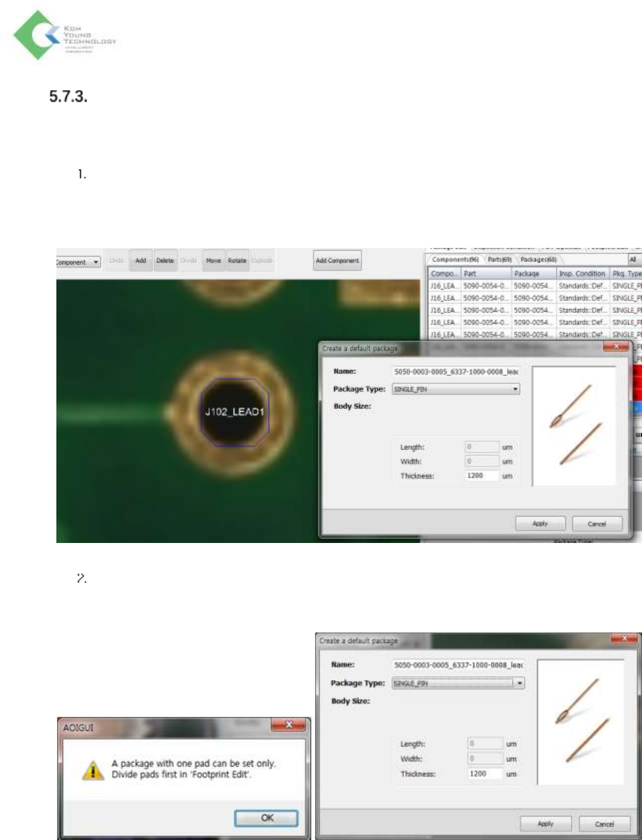Image resolution: width=642 pixels, height=840 pixels.
Task: Click Width field in dialog over PCB view
Action: tap(481, 461)
